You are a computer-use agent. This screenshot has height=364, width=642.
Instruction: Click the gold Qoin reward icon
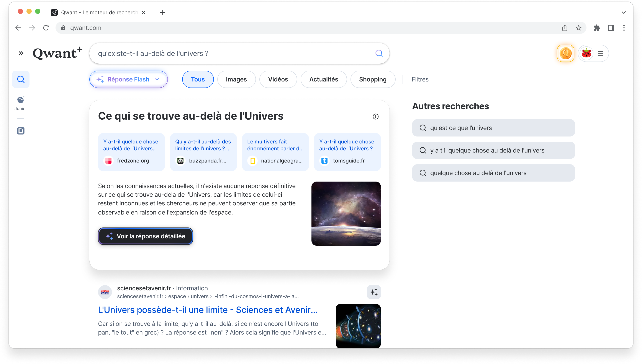565,53
